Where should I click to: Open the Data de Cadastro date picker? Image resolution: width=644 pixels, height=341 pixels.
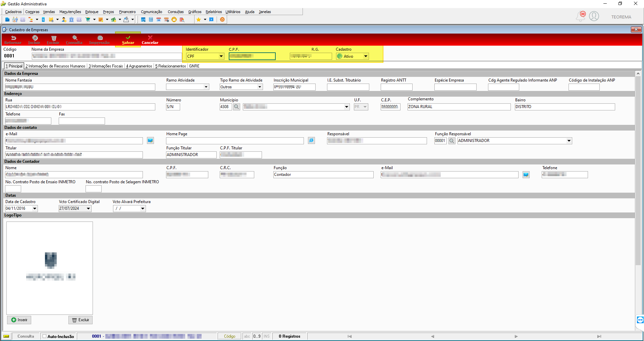[x=35, y=208]
